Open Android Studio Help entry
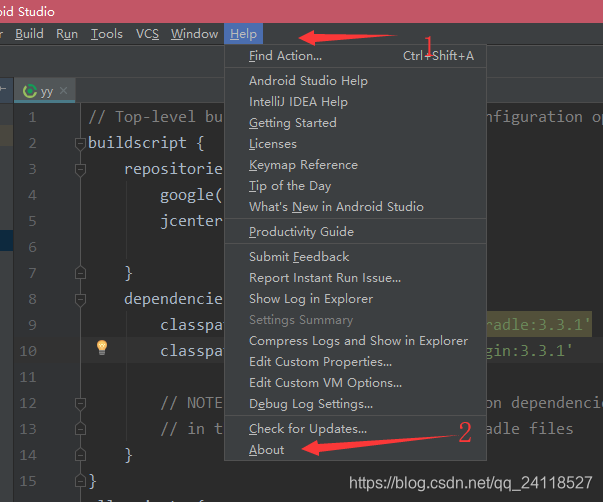Viewport: 603px width, 502px height. (355, 81)
